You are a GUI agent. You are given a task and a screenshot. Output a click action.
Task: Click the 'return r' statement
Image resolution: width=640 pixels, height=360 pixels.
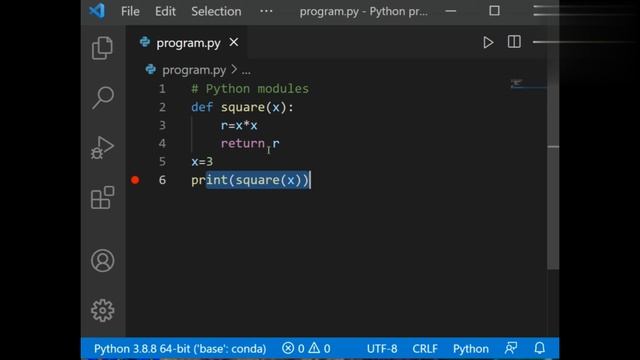(250, 144)
